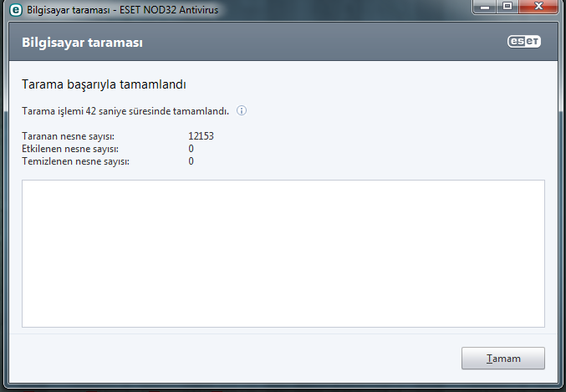Click the 'Taranan nesne sayısı:' label
Viewport: 566px width, 392px height.
(68, 136)
